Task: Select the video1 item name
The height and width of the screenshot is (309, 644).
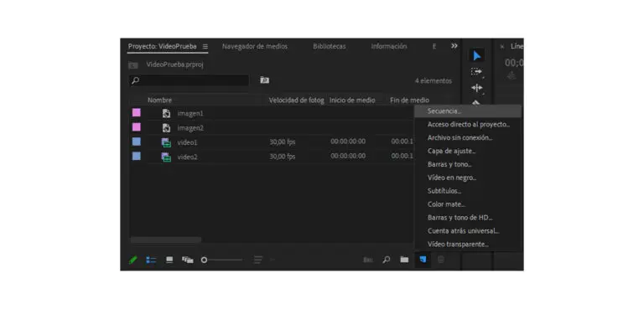Action: coord(187,143)
